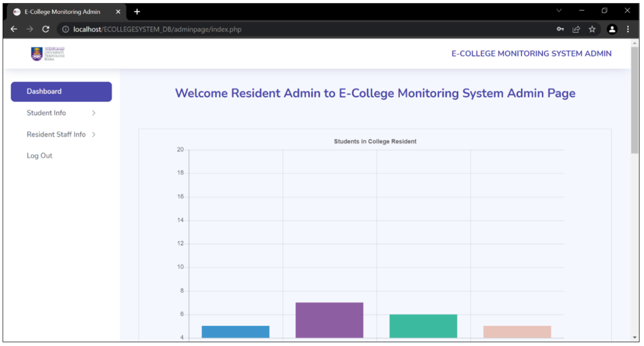
Task: Click the share page icon
Action: pos(576,29)
